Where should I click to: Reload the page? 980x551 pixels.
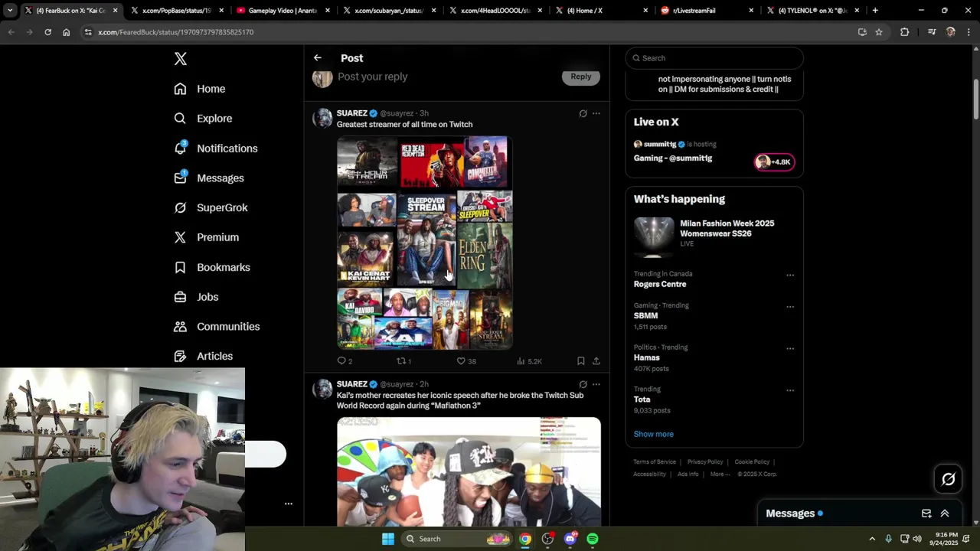tap(47, 32)
